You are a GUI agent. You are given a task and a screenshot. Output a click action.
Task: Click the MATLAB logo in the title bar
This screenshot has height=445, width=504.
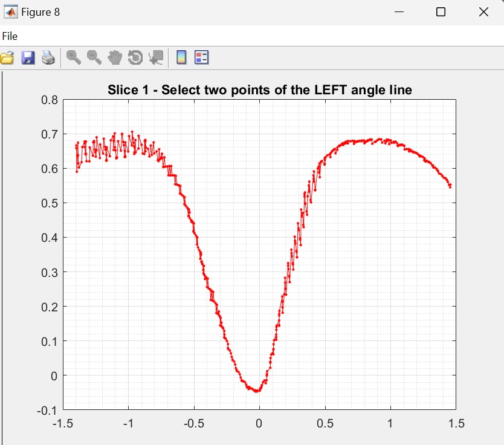10,12
